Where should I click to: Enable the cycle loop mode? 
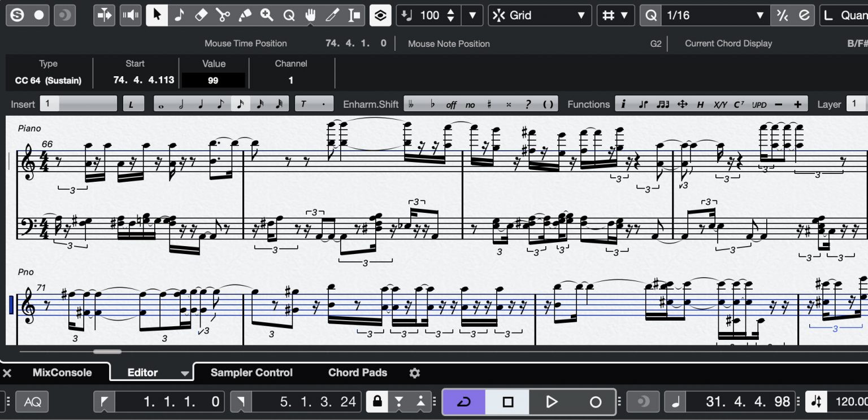click(x=463, y=401)
